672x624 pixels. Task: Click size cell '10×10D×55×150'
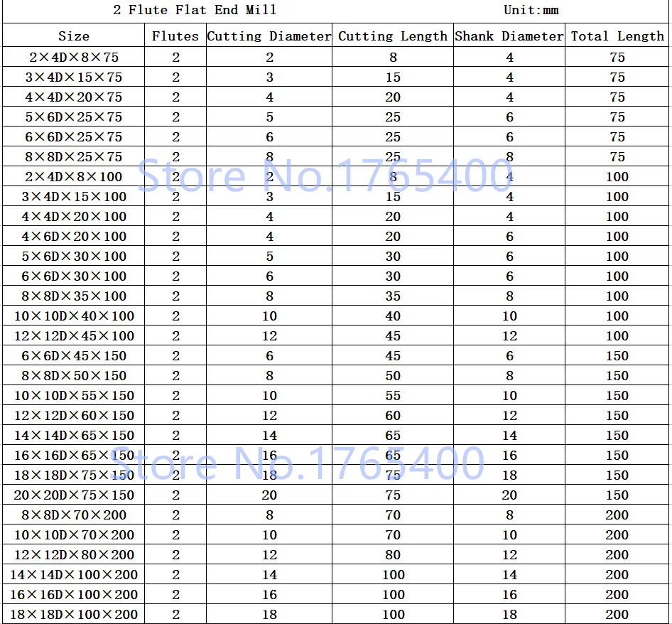[74, 395]
